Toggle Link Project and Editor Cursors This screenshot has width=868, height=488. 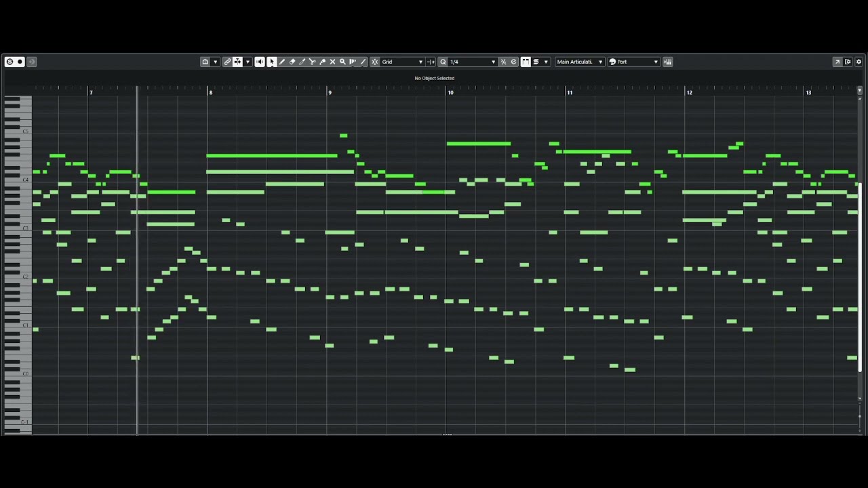tap(227, 62)
